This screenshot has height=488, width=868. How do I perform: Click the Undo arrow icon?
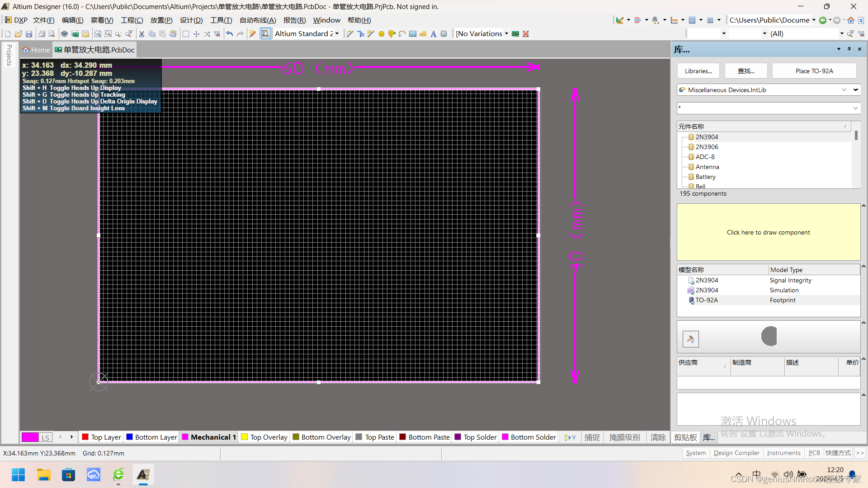click(x=230, y=34)
